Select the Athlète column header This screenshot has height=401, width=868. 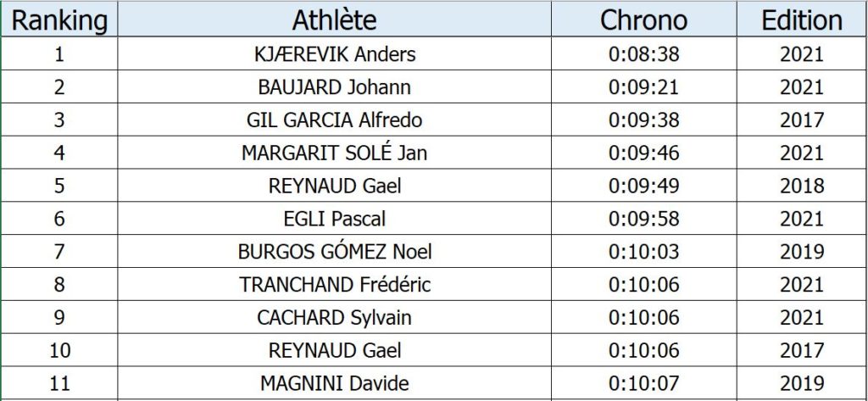[x=334, y=19]
